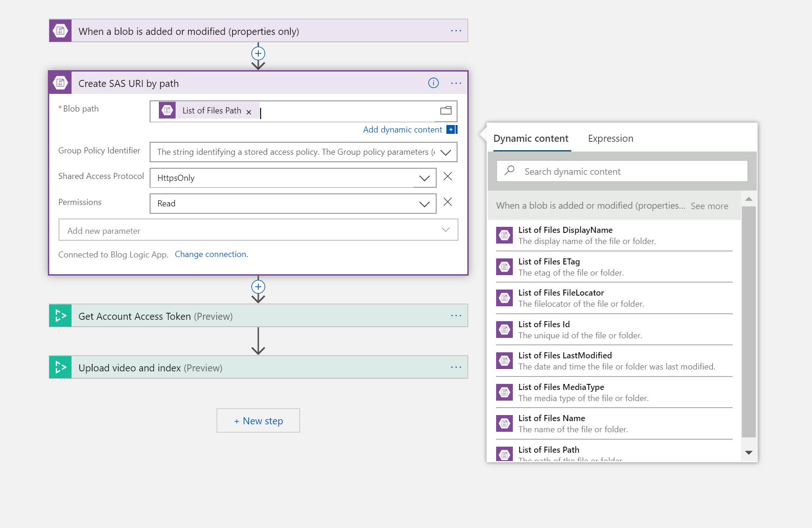
Task: Click Create SAS URI step blob icon
Action: (x=60, y=83)
